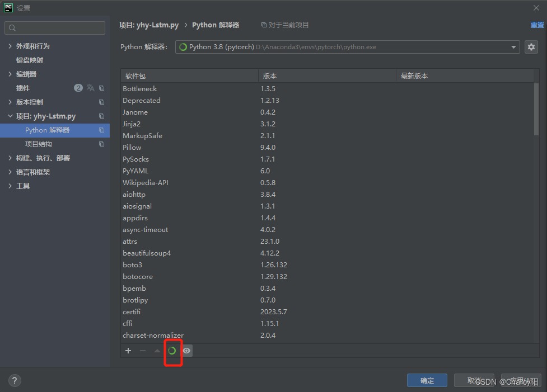This screenshot has width=547, height=392.
Task: Close the settings dialog window
Action: pyautogui.click(x=536, y=8)
